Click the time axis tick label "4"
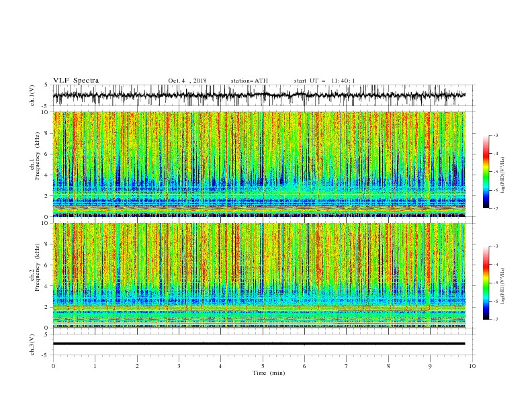 (221, 366)
